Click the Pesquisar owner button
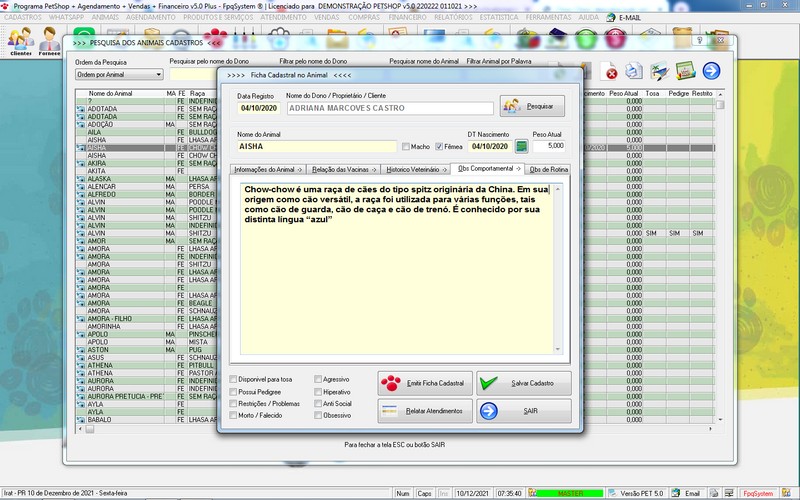The image size is (800, 500). coord(532,106)
